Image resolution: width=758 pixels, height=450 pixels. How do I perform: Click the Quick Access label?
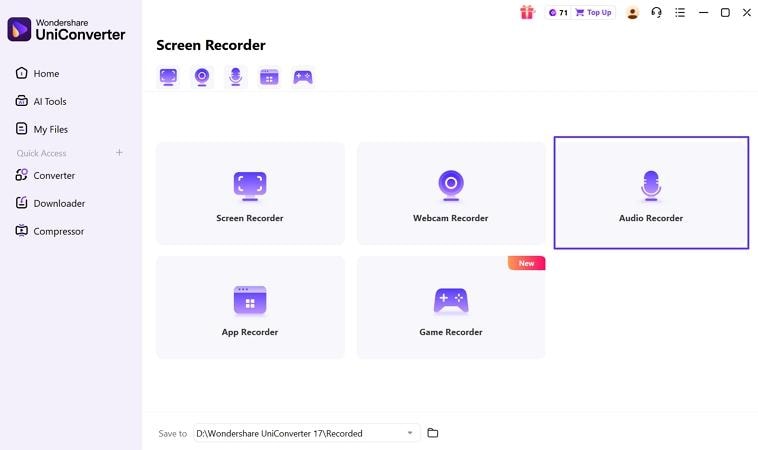[x=42, y=153]
